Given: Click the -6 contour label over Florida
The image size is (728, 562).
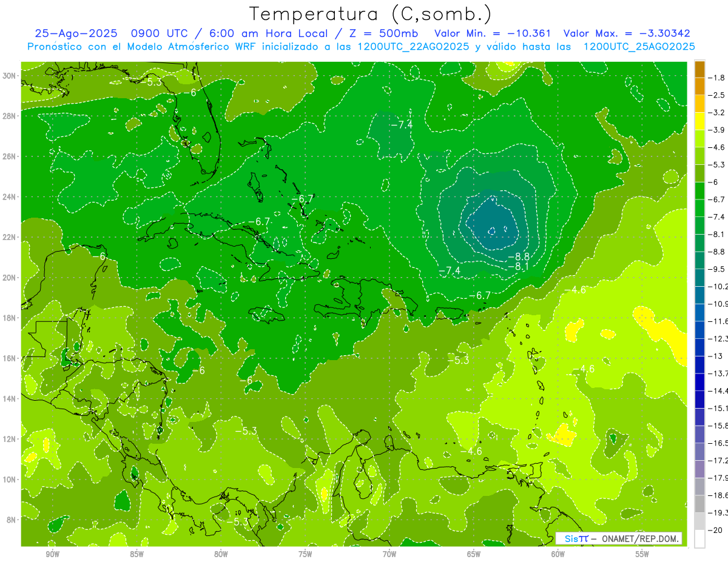Looking at the screenshot, I should click(192, 93).
